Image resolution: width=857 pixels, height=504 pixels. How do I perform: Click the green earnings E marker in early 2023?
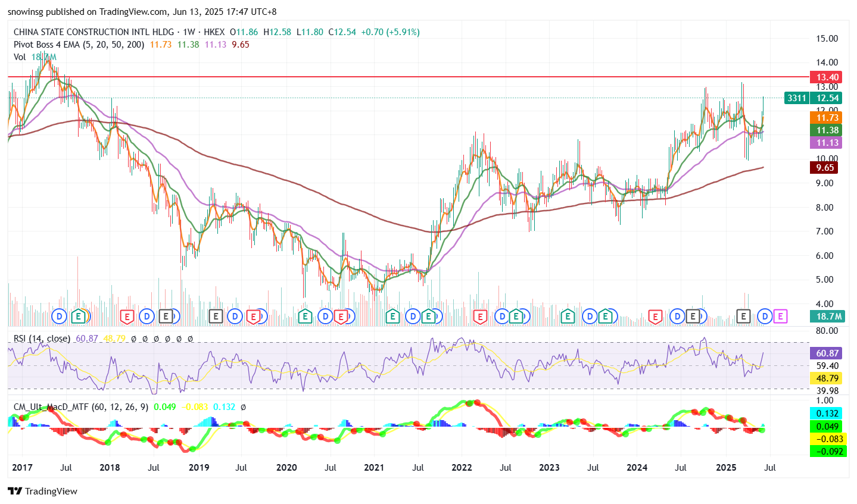(568, 316)
